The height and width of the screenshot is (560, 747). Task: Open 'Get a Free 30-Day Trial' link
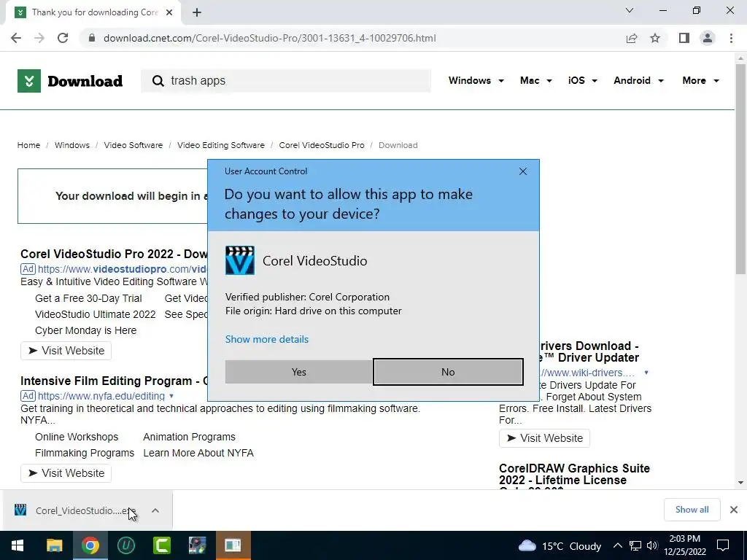pyautogui.click(x=88, y=298)
